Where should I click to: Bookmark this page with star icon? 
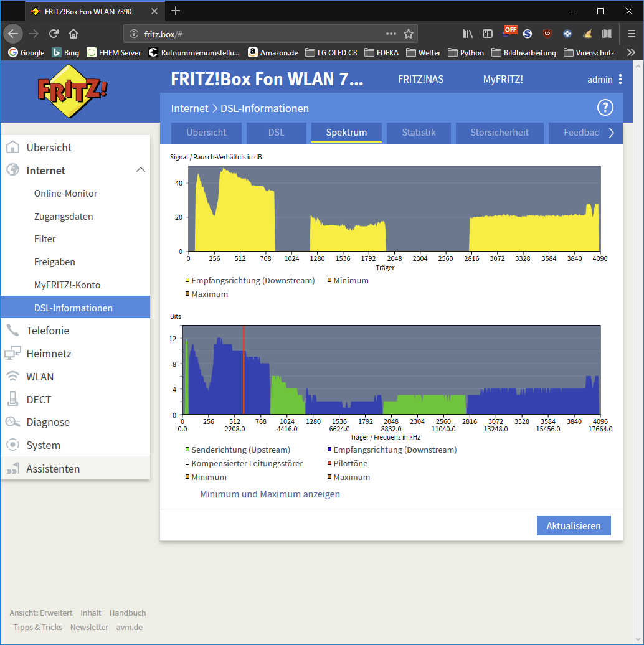click(x=409, y=34)
